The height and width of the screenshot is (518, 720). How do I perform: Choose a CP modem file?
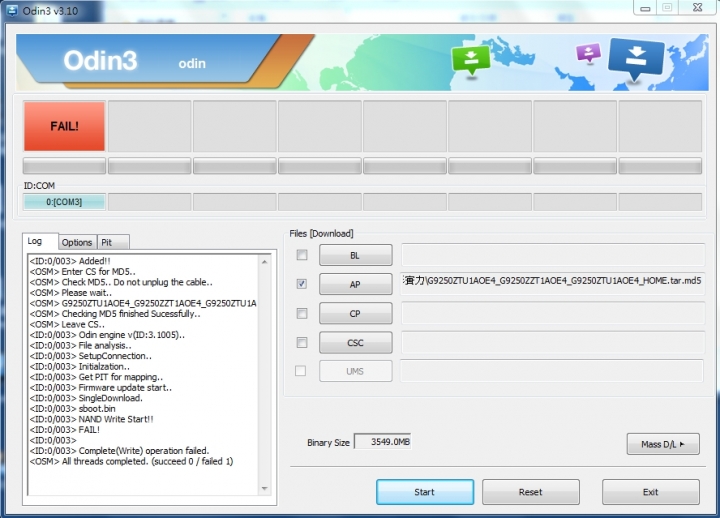click(355, 314)
